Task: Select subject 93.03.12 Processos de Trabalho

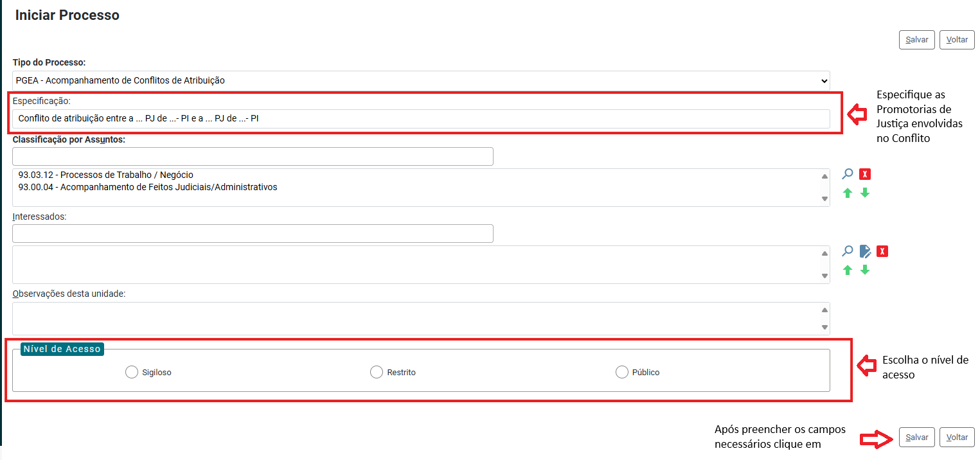Action: pos(106,175)
